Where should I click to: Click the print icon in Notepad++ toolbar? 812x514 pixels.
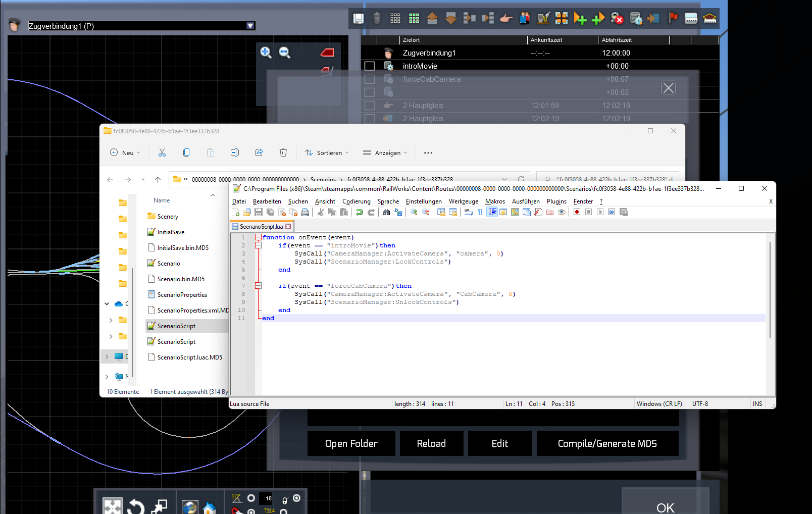[305, 212]
